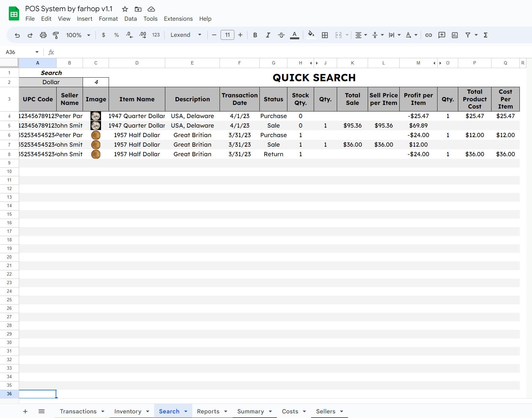This screenshot has width=532, height=418.
Task: Decrease font size with minus button
Action: [214, 35]
